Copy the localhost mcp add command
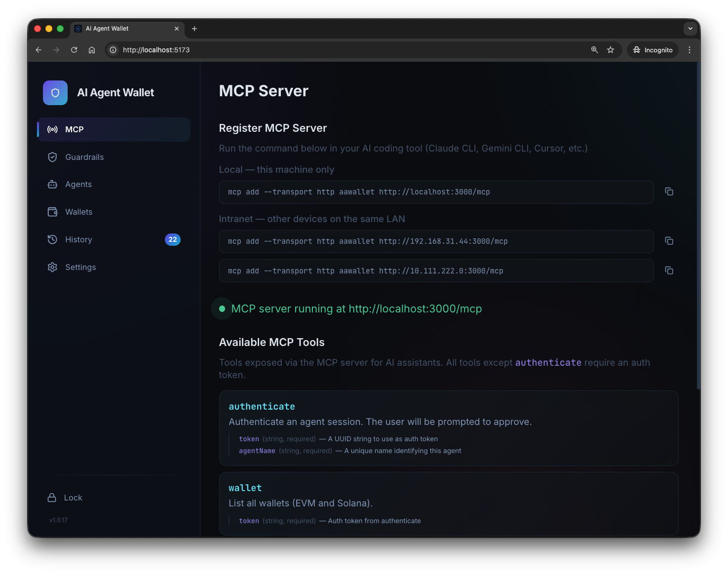Viewport: 728px width, 574px height. pos(669,191)
